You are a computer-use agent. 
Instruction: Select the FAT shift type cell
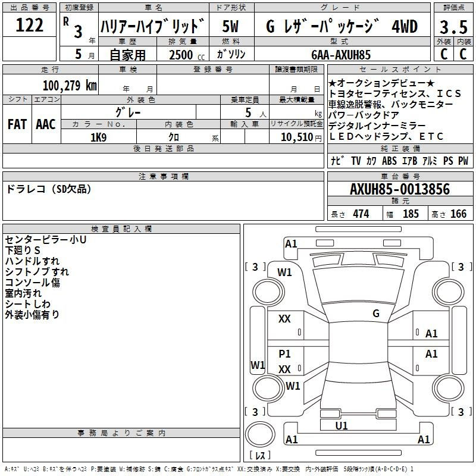point(17,124)
